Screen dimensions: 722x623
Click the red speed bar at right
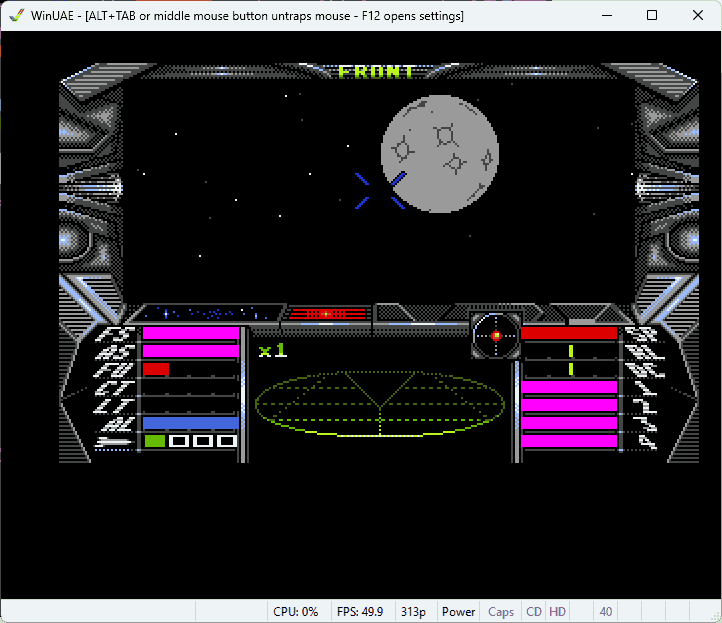pyautogui.click(x=569, y=333)
